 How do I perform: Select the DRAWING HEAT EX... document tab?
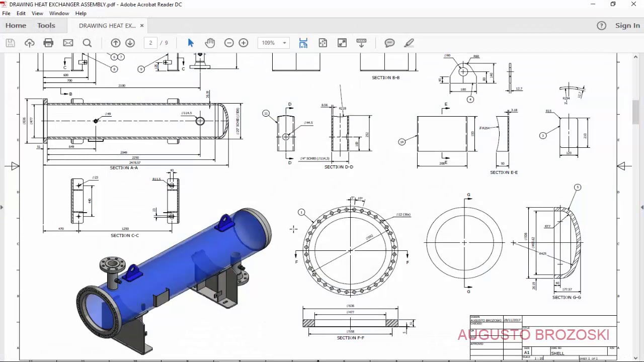click(x=107, y=26)
